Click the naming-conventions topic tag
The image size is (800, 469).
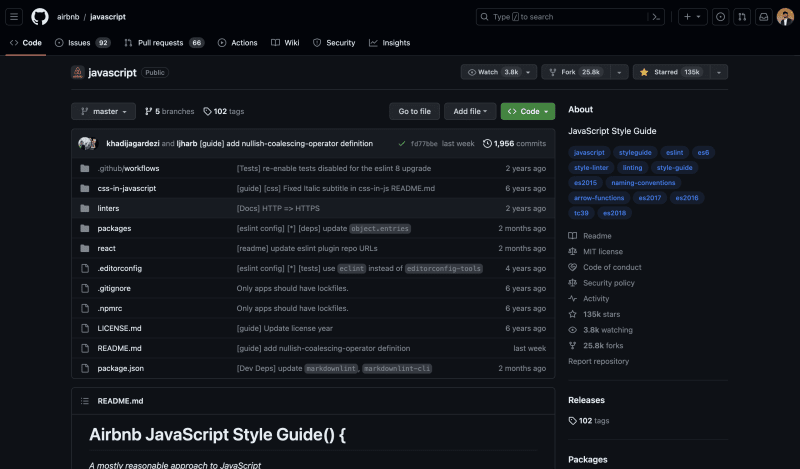click(643, 183)
